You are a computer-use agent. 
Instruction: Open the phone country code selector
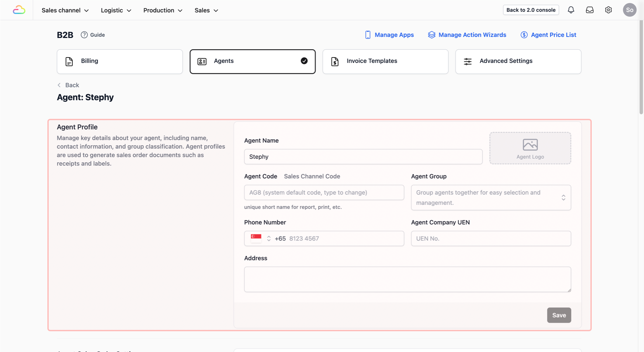(x=261, y=238)
